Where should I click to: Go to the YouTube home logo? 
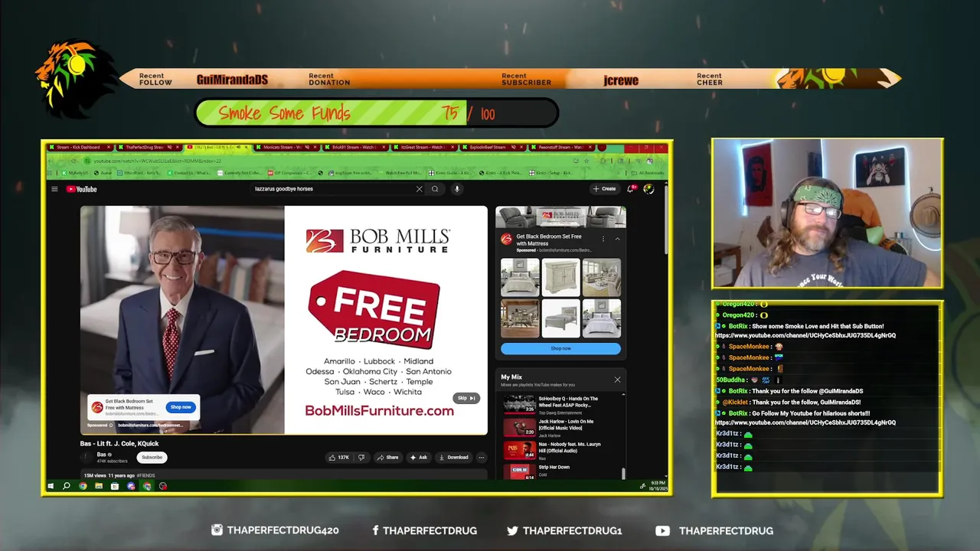pos(81,189)
